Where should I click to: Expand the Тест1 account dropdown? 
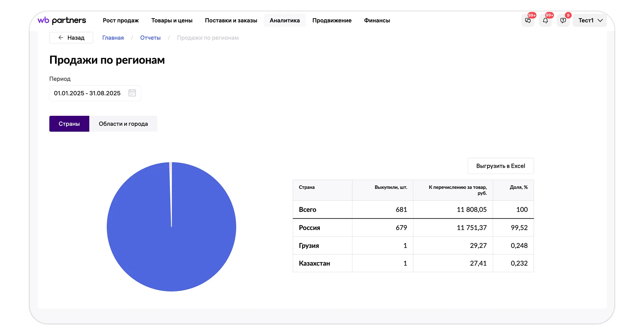(590, 20)
